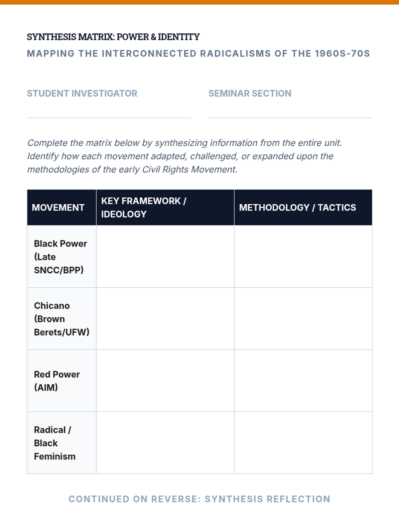Click the Continued on Reverse footer text
The width and height of the screenshot is (399, 532).
(199, 499)
